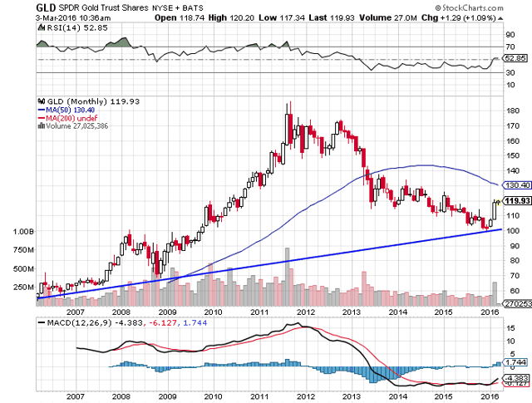Click the Open 118.74 value
Screen dimensions: 532x403
pos(180,18)
